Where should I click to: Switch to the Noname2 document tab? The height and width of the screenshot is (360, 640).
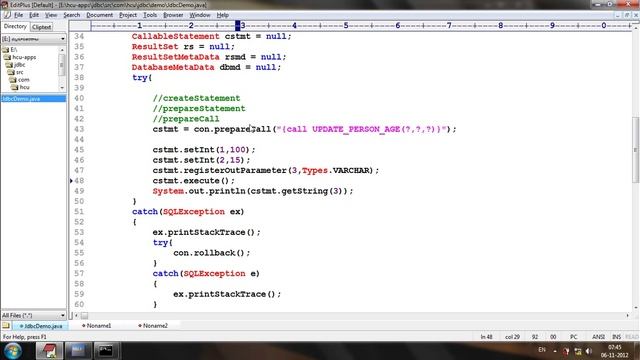153,326
